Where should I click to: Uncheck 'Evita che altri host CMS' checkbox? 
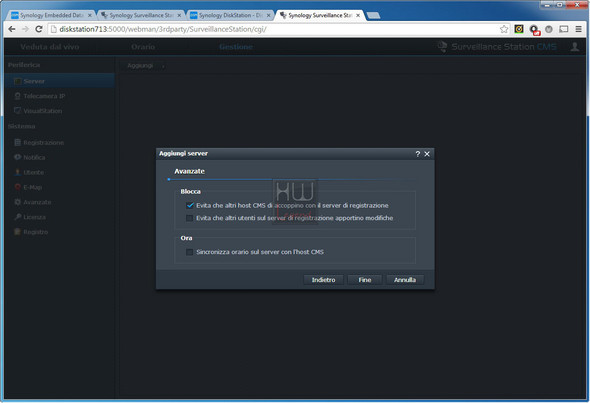click(x=190, y=205)
